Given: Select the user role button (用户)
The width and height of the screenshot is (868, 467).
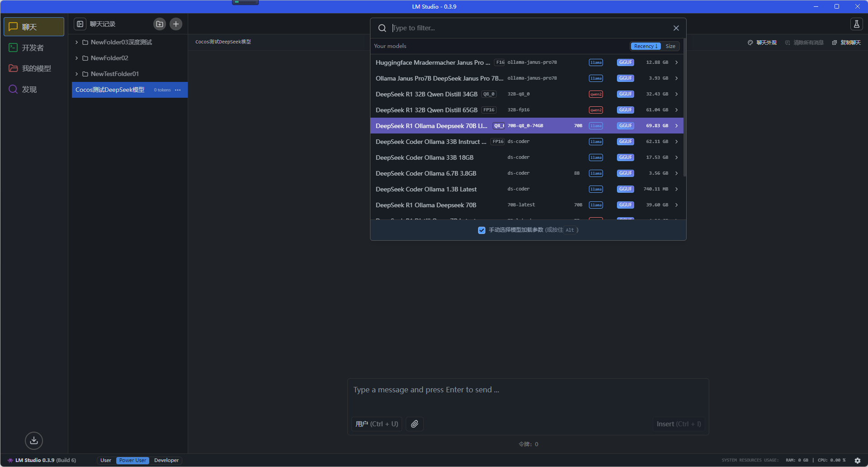Looking at the screenshot, I should [376, 424].
